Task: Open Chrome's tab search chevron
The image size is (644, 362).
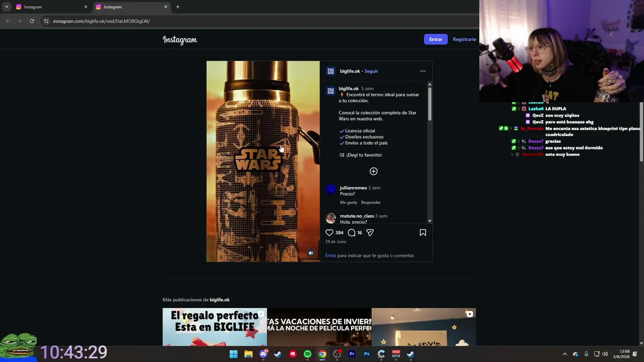Action: coord(7,7)
